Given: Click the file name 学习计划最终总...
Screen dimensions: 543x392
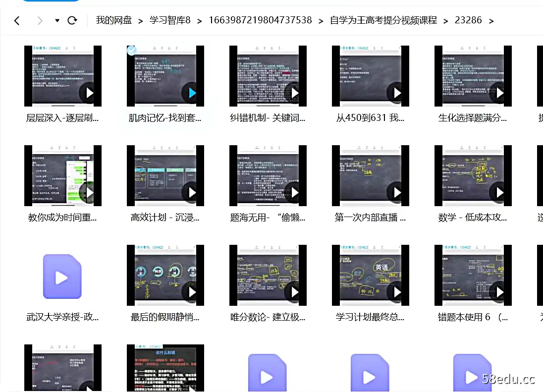Looking at the screenshot, I should [x=370, y=317].
